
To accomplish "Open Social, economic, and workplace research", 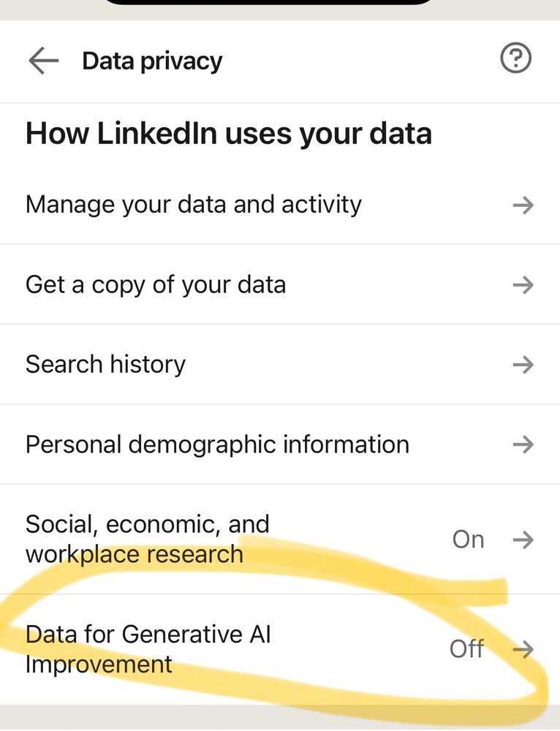I will [x=147, y=539].
